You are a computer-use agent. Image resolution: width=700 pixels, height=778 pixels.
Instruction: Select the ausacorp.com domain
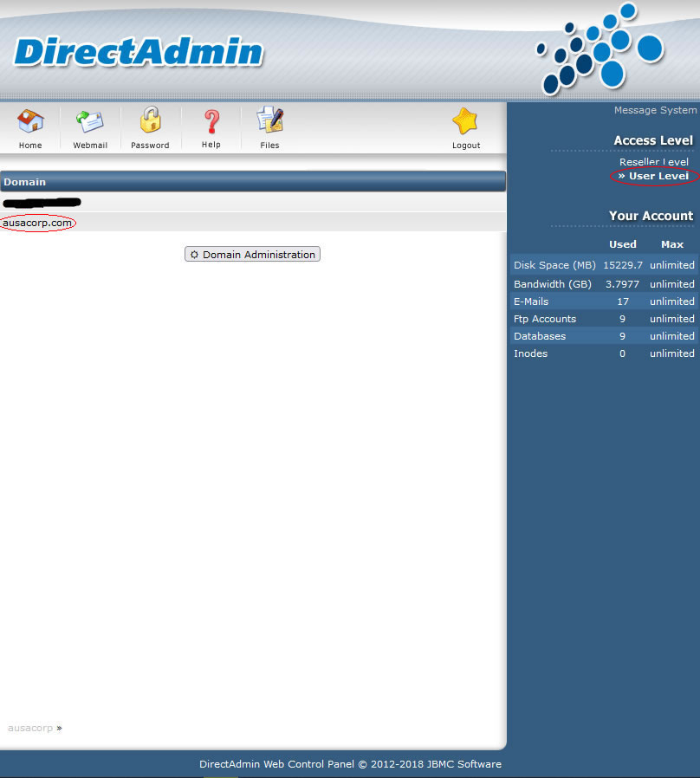click(37, 223)
